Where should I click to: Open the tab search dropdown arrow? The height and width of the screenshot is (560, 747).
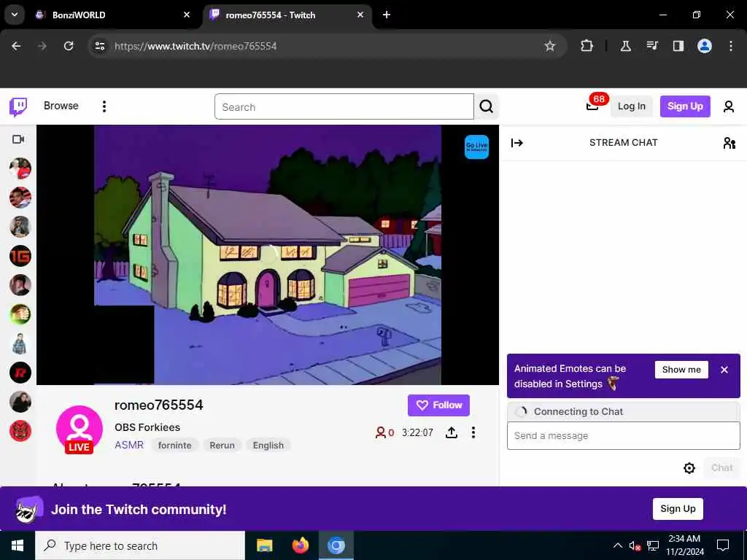coord(15,15)
